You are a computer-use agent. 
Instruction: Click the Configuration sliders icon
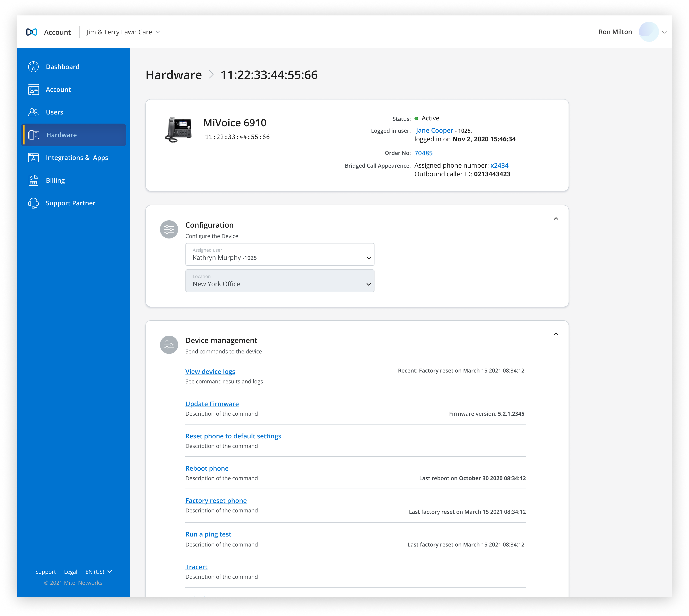coord(169,229)
